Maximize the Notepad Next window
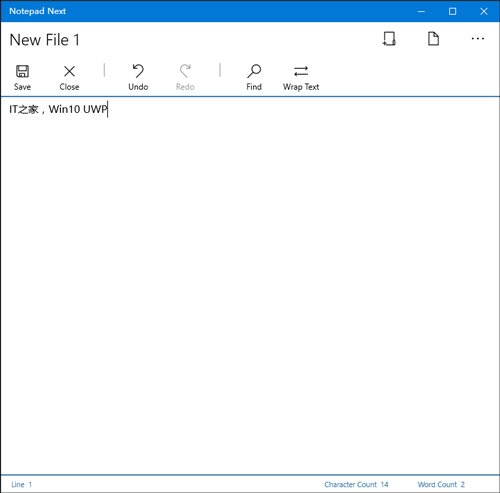Viewport: 500px width, 493px height. click(452, 11)
